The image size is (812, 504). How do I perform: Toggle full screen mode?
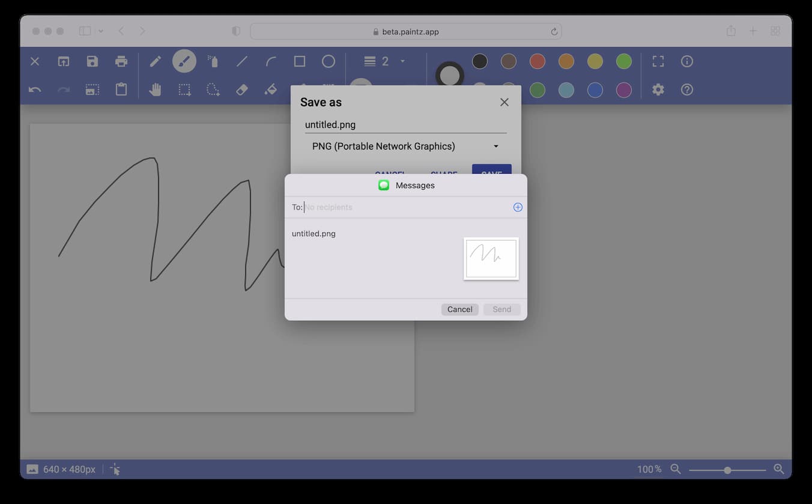658,61
